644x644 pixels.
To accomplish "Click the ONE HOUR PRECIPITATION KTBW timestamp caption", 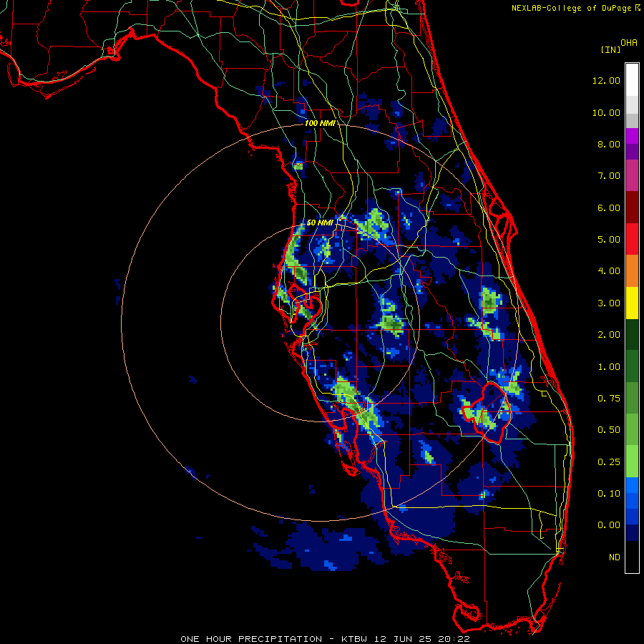I will [326, 639].
